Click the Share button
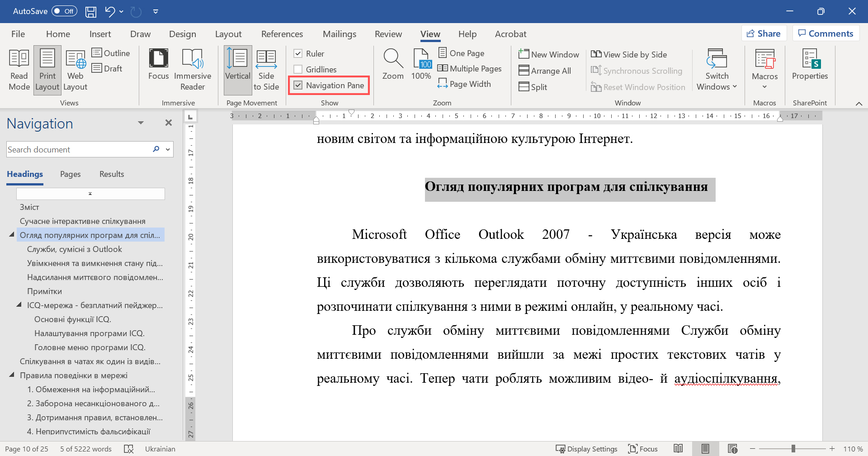 pyautogui.click(x=764, y=33)
